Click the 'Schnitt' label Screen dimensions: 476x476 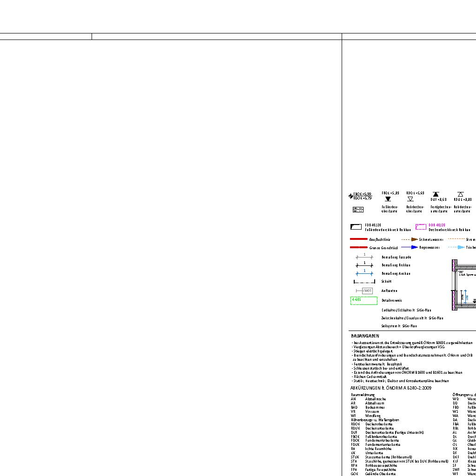coord(386,281)
